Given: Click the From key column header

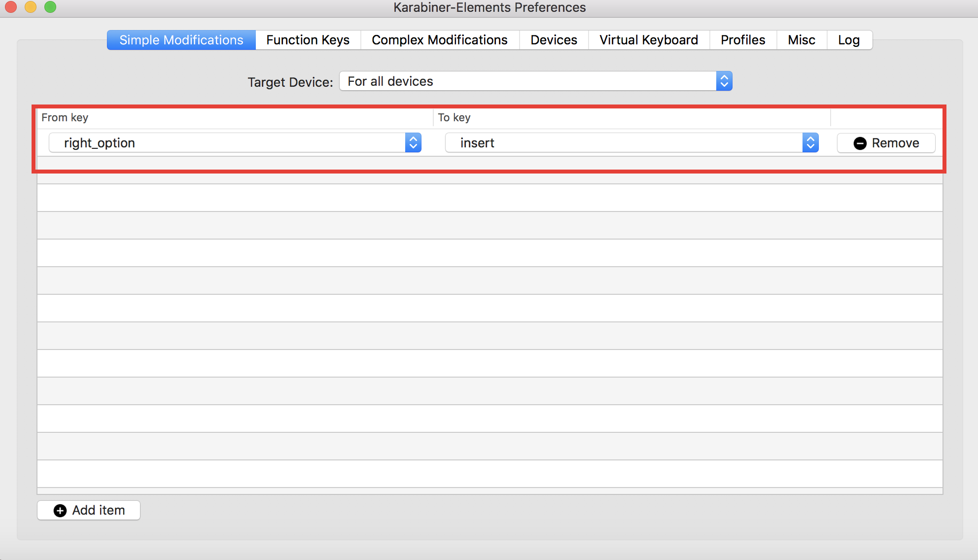Looking at the screenshot, I should [x=235, y=117].
